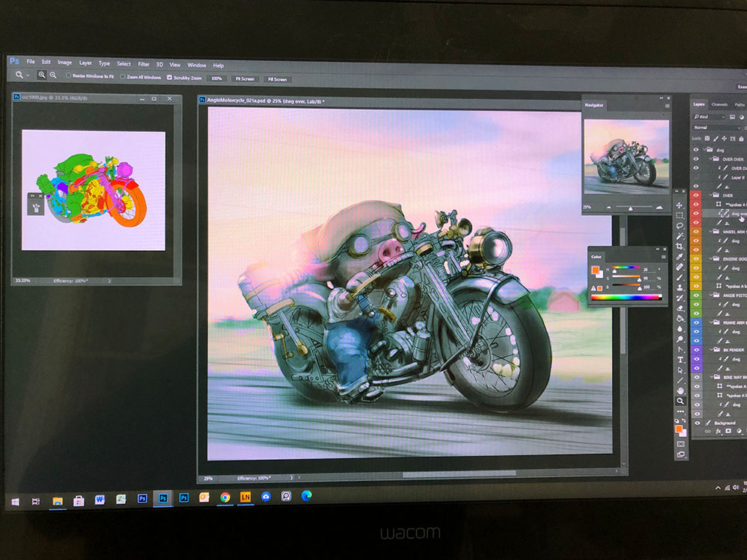Switch to the Paths tab

(x=740, y=105)
